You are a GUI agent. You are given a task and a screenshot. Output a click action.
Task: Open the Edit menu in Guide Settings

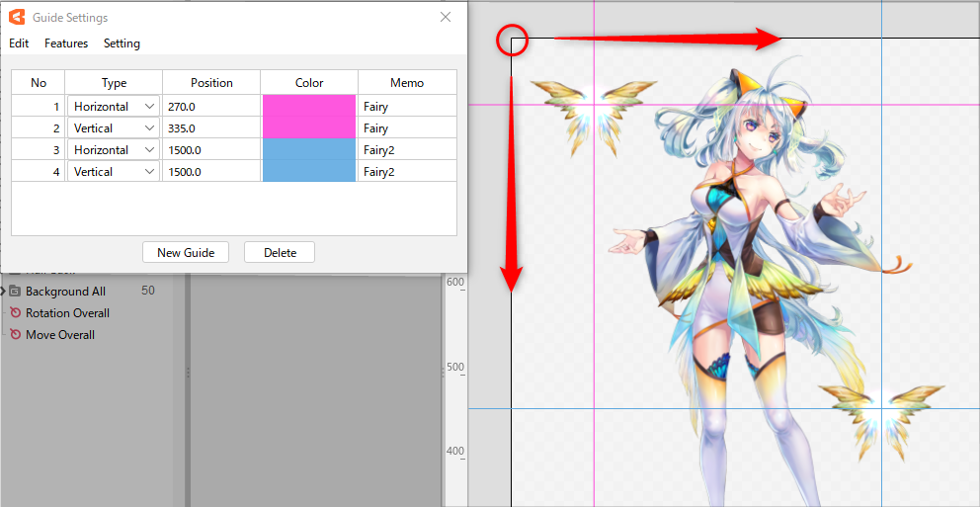pyautogui.click(x=19, y=43)
